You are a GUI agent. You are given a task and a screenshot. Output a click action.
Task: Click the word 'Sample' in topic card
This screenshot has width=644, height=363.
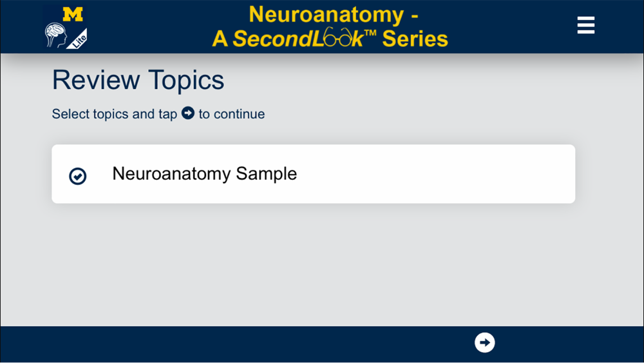pyautogui.click(x=266, y=174)
